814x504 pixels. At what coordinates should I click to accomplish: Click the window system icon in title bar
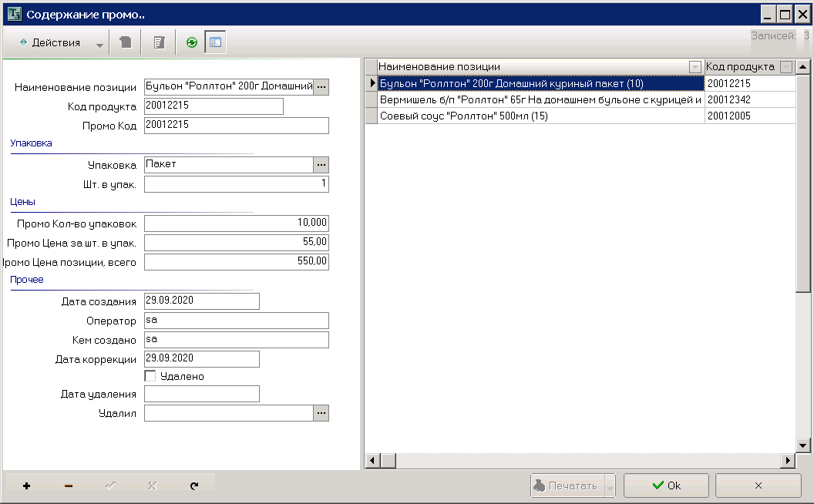click(15, 14)
